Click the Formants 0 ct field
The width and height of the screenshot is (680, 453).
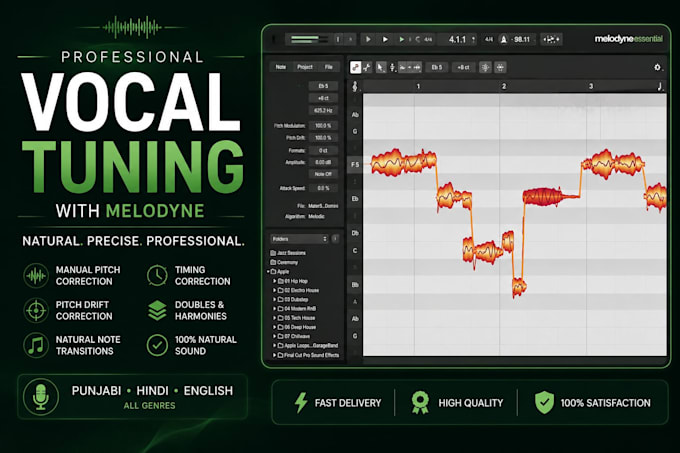[323, 150]
